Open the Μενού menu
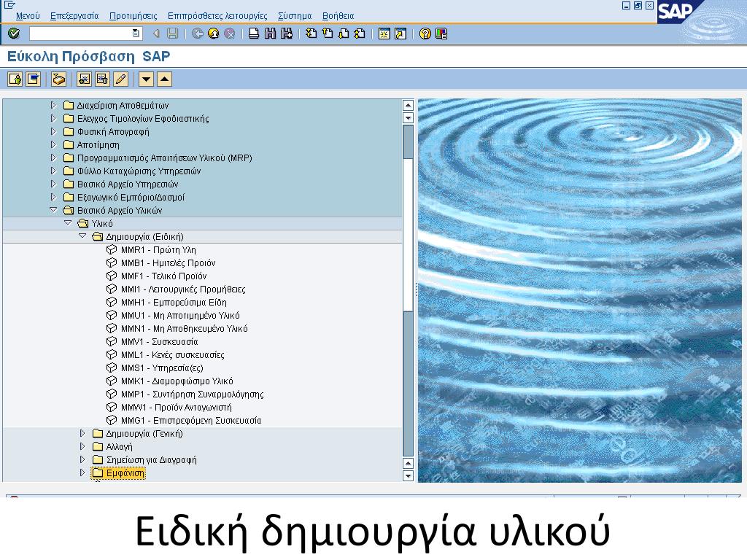 point(28,16)
